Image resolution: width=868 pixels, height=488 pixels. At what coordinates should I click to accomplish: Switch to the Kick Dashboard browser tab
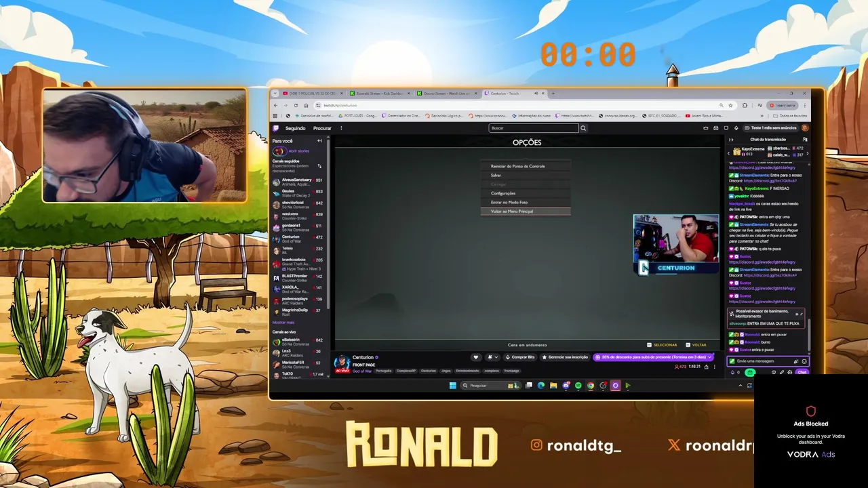[380, 93]
